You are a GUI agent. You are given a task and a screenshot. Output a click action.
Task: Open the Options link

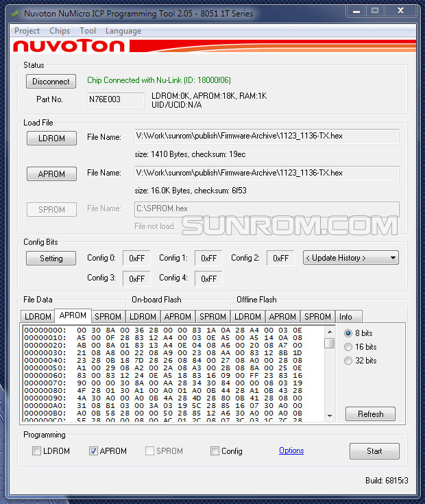pos(291,451)
